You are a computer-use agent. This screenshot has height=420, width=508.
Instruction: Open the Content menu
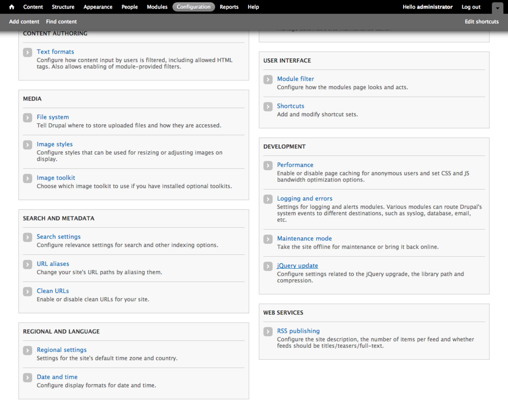[33, 7]
